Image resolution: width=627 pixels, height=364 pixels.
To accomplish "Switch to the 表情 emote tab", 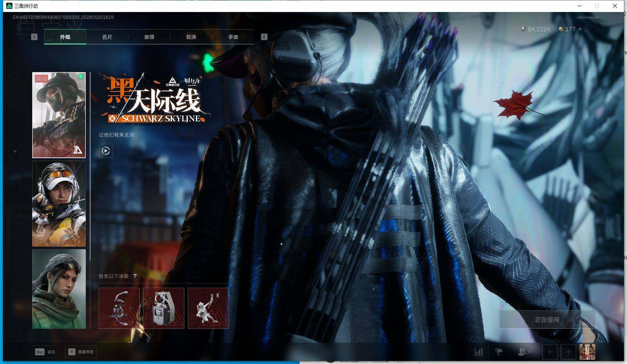I will click(149, 37).
